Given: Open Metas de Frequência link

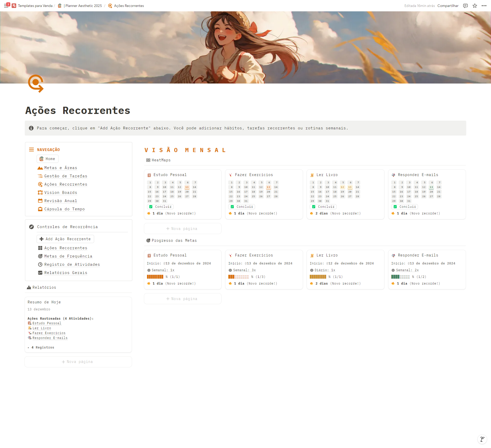Looking at the screenshot, I should tap(68, 256).
